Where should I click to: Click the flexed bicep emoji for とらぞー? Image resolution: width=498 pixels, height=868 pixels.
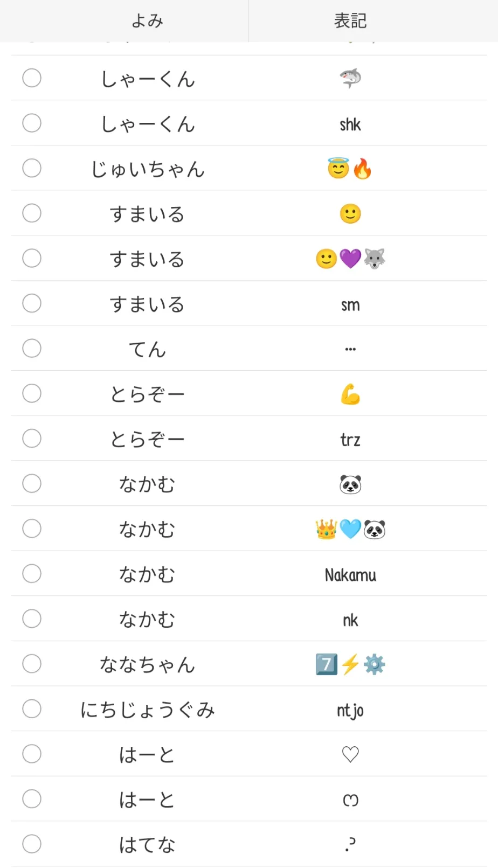[x=350, y=394]
